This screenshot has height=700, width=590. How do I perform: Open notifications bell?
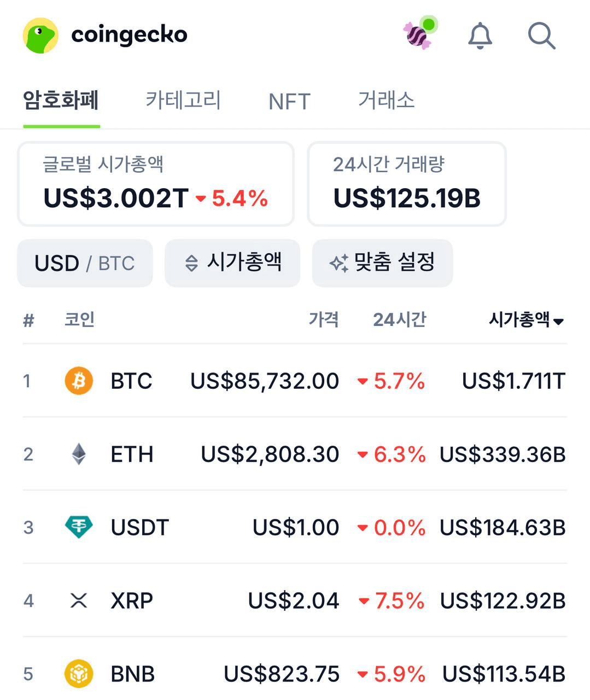(480, 36)
